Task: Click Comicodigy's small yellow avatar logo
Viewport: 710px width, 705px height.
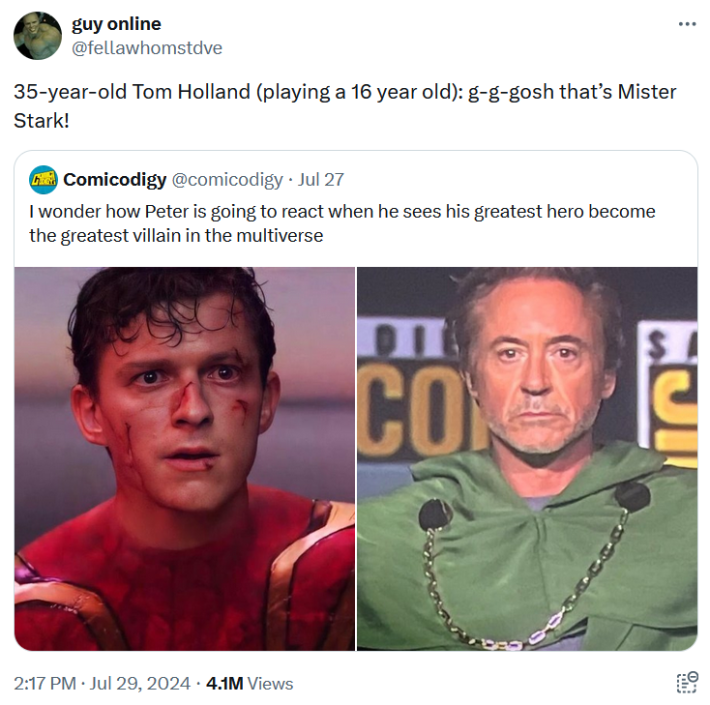Action: click(43, 180)
